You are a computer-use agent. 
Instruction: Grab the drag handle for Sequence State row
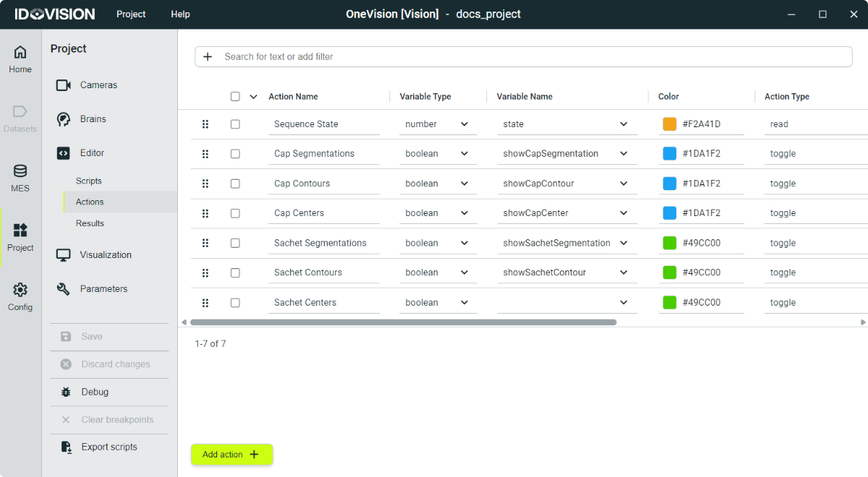[x=205, y=124]
